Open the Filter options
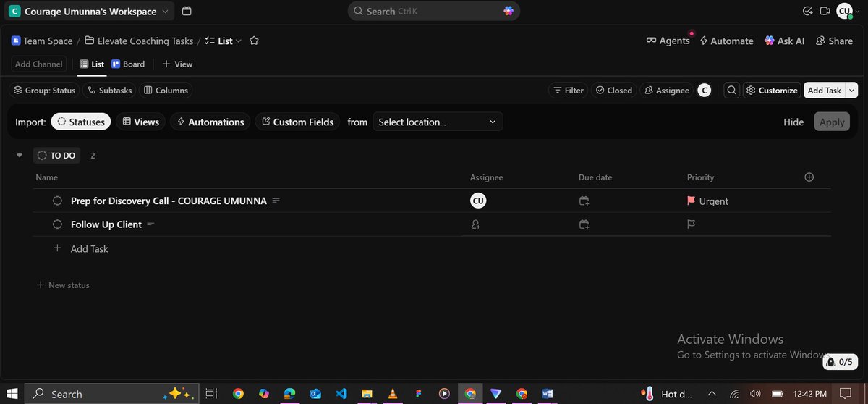The height and width of the screenshot is (404, 868). click(x=569, y=91)
